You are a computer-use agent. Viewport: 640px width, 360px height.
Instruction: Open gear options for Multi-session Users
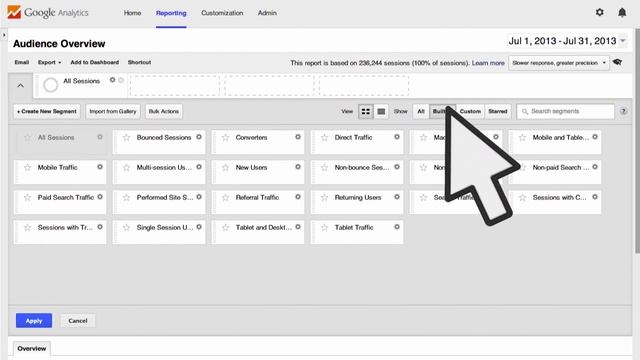click(x=199, y=167)
